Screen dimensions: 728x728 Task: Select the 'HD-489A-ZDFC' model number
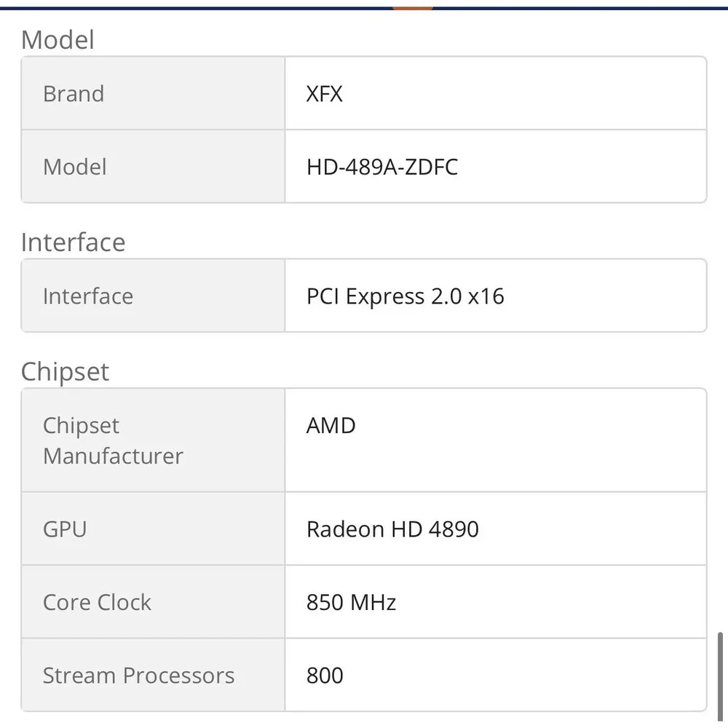click(x=382, y=167)
